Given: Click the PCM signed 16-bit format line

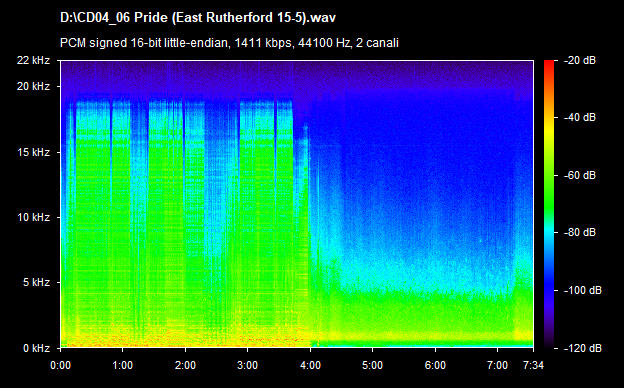Looking at the screenshot, I should pos(229,43).
